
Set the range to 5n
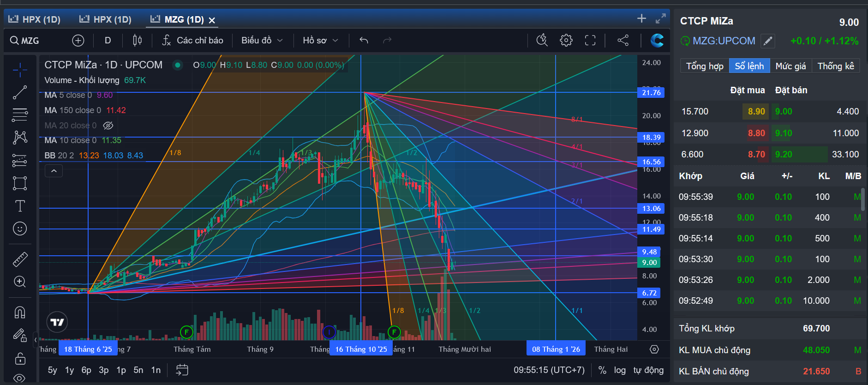pyautogui.click(x=138, y=370)
